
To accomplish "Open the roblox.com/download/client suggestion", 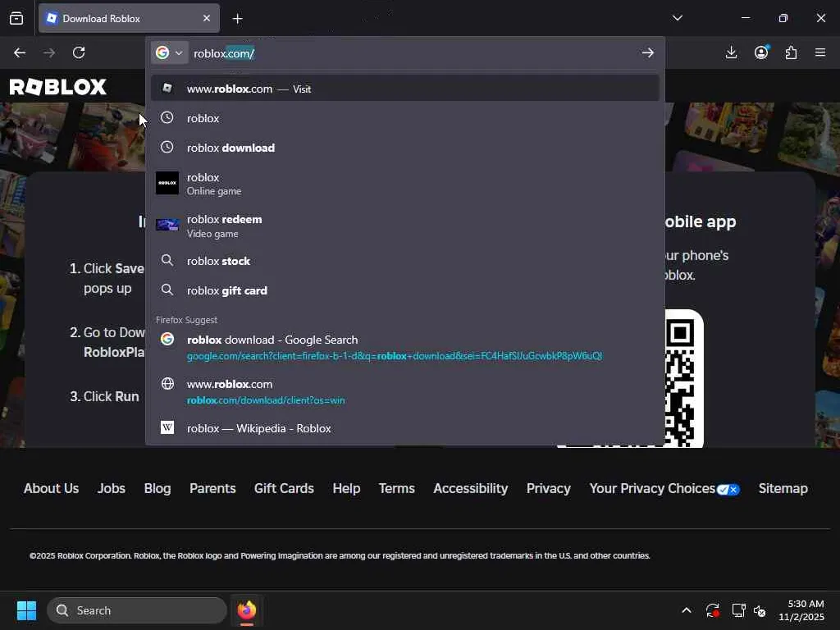I will pos(405,391).
